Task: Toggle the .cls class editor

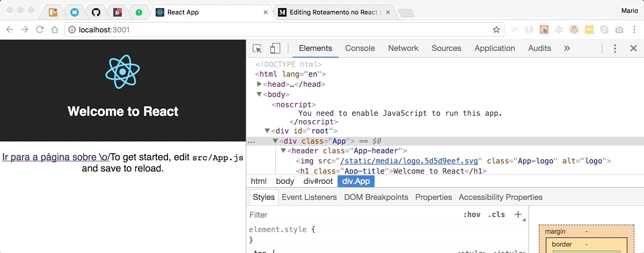Action: (496, 214)
